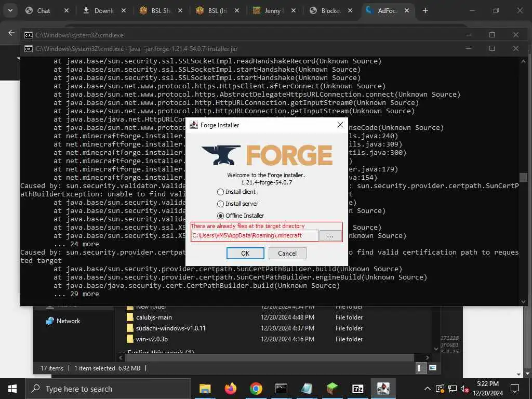Screen dimensions: 532x399
Task: Open the Forge installer Java taskbar icon
Action: [383, 389]
